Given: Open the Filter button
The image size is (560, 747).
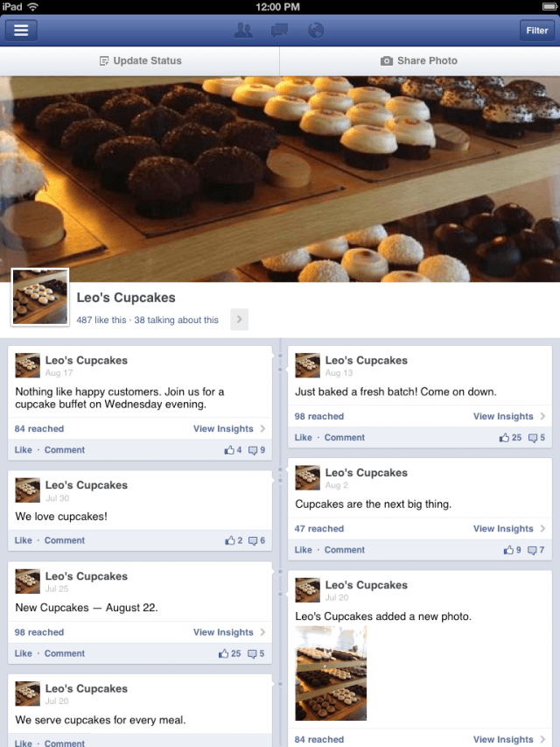Looking at the screenshot, I should pyautogui.click(x=536, y=31).
